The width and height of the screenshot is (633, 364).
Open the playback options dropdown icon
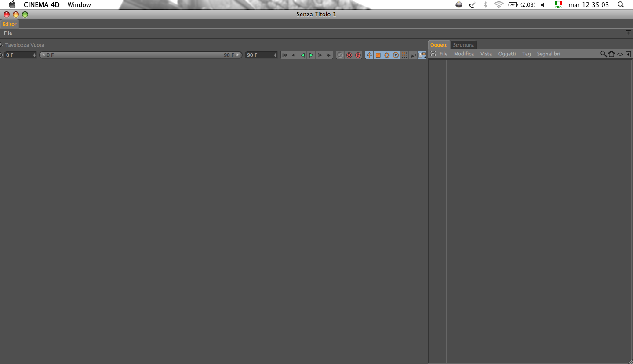coord(422,55)
